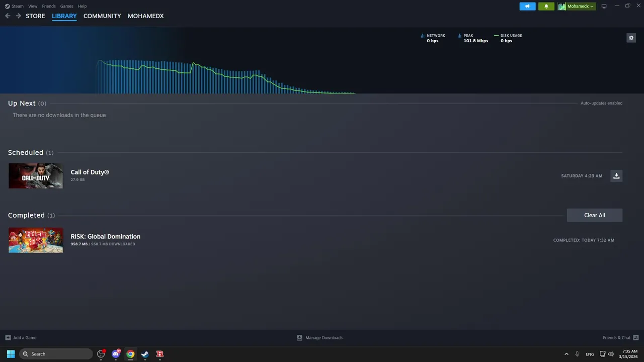Open Discord from the taskbar
This screenshot has width=644, height=362.
(x=116, y=354)
